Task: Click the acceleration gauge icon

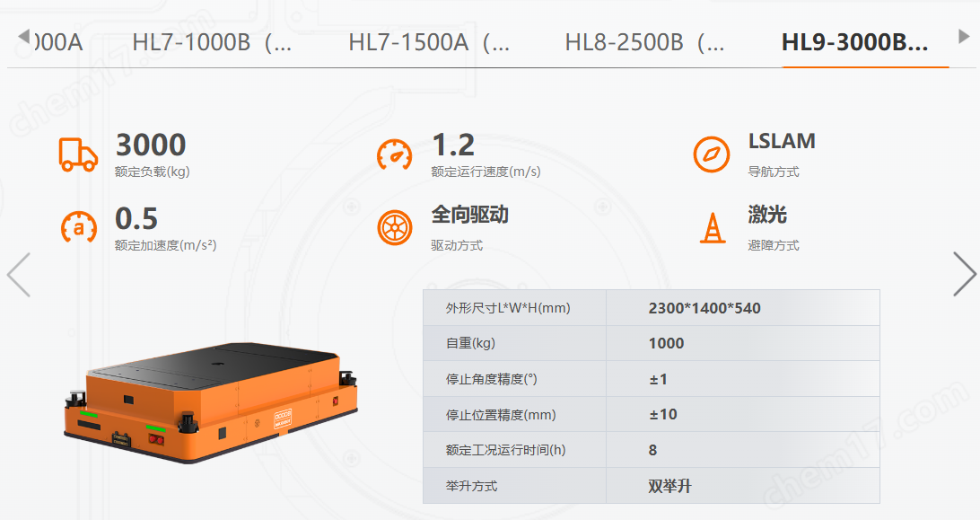Action: [79, 227]
